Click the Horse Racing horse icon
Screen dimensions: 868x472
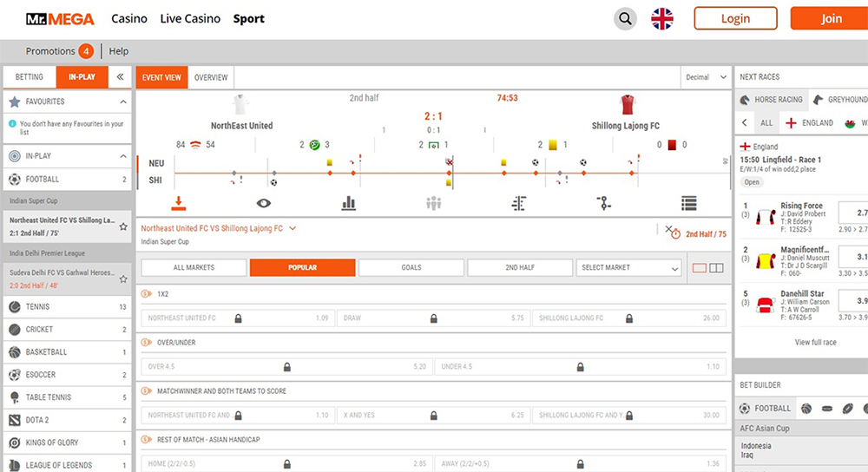[x=745, y=100]
